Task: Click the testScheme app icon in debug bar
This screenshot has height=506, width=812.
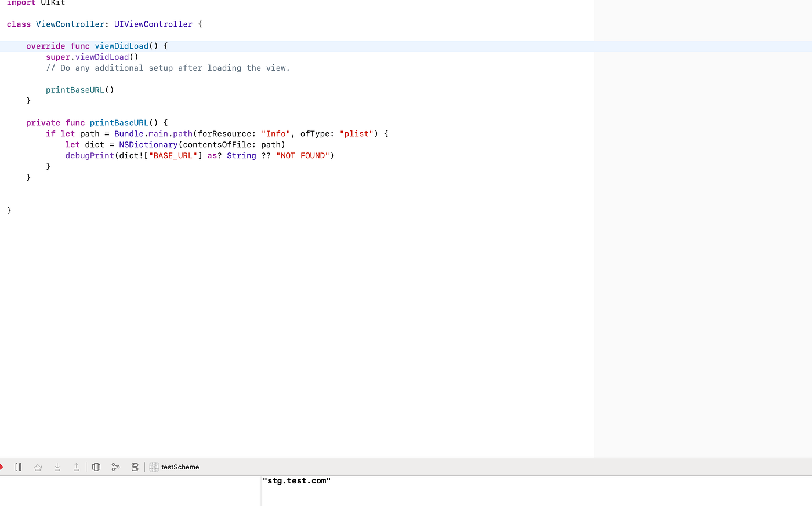Action: [154, 467]
